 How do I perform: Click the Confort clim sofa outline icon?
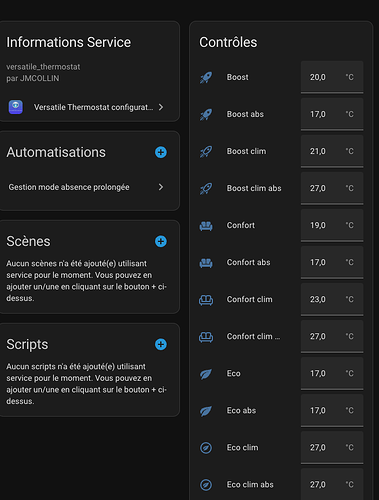pyautogui.click(x=206, y=300)
